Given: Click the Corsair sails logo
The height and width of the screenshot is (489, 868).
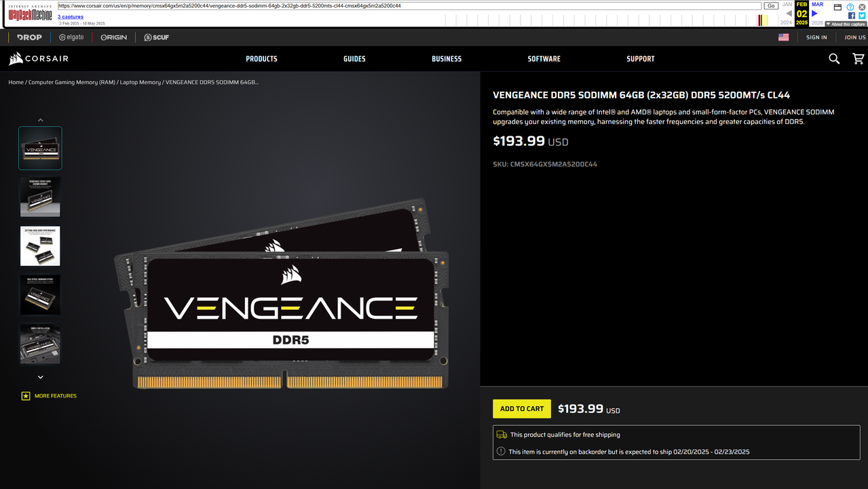Looking at the screenshot, I should (x=16, y=59).
